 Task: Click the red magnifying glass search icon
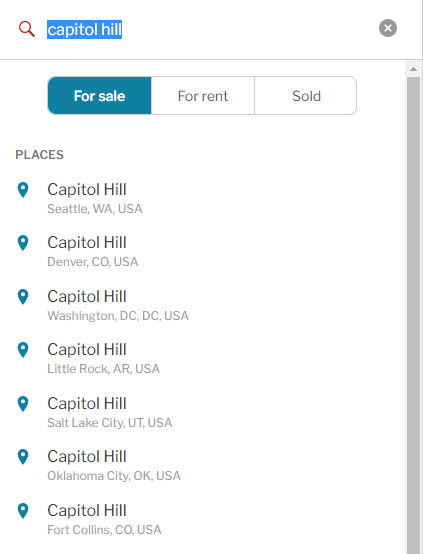(27, 29)
